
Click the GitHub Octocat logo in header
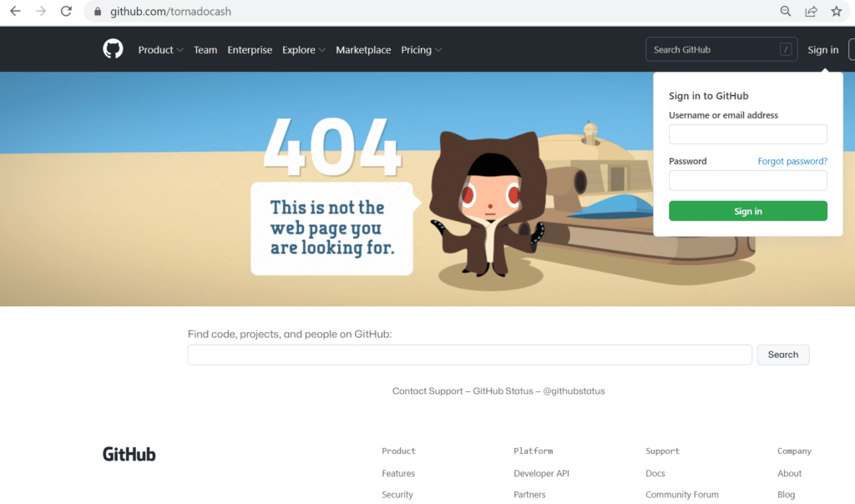pos(113,49)
